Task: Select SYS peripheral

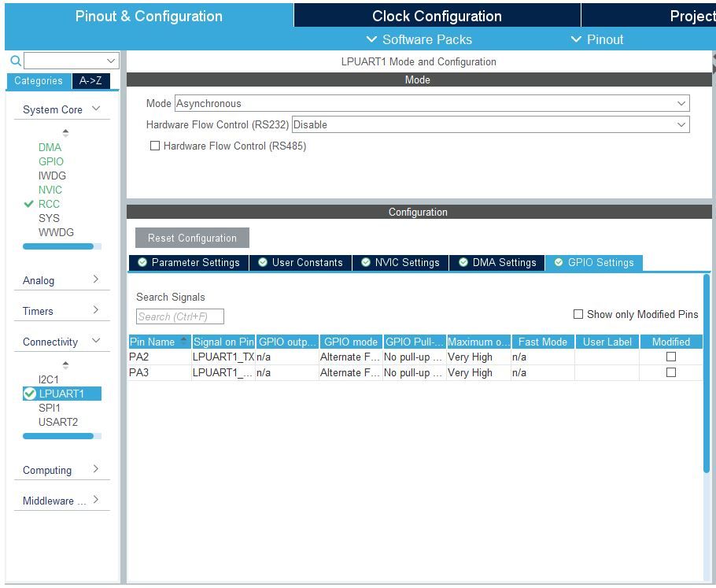Action: [x=49, y=218]
